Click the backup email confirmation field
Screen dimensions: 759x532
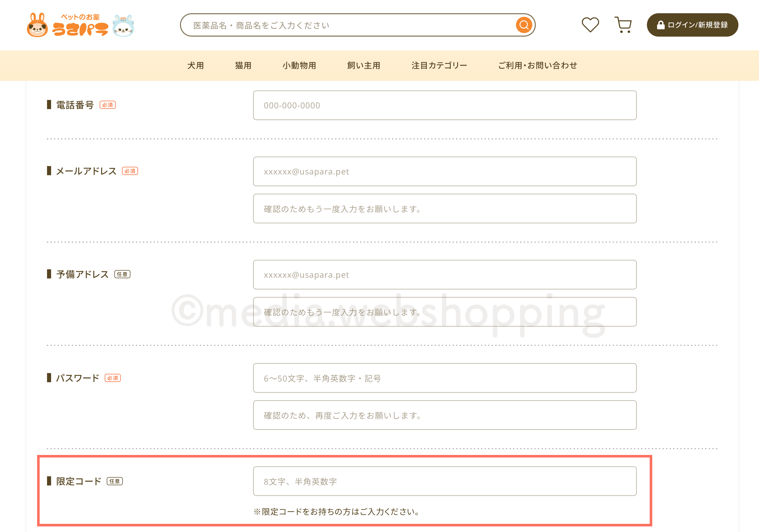pyautogui.click(x=445, y=312)
